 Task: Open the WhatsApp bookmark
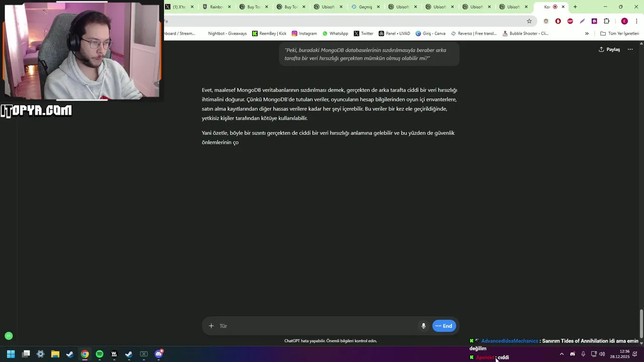click(x=335, y=34)
